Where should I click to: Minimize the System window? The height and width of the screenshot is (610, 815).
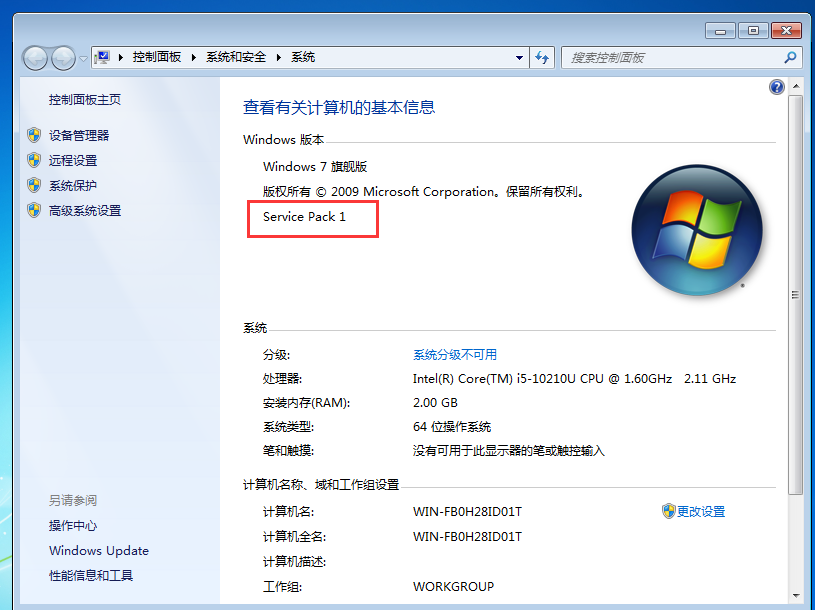720,31
